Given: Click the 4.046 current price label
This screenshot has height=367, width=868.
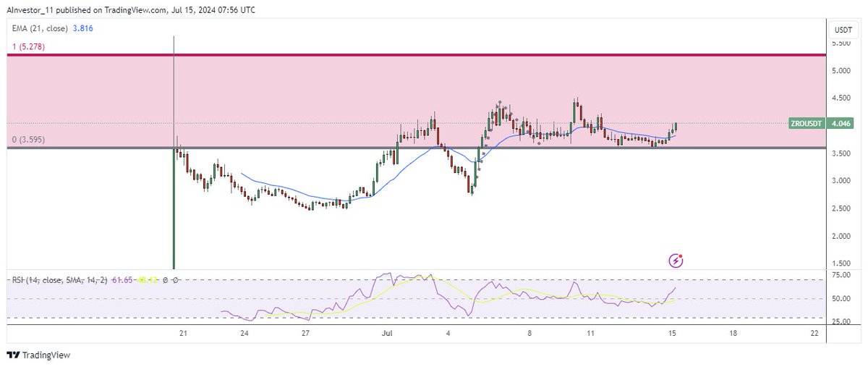Looking at the screenshot, I should tap(841, 124).
